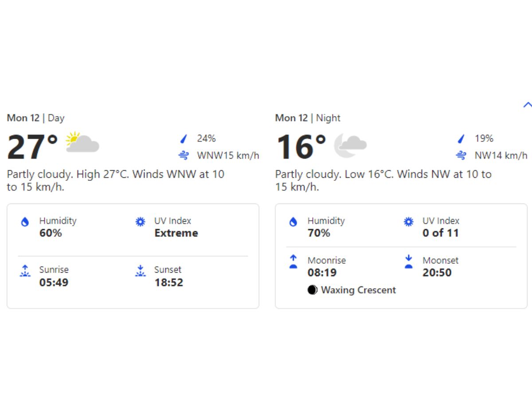Expand the Mon 12 Night section
This screenshot has width=532, height=399.
coord(308,118)
